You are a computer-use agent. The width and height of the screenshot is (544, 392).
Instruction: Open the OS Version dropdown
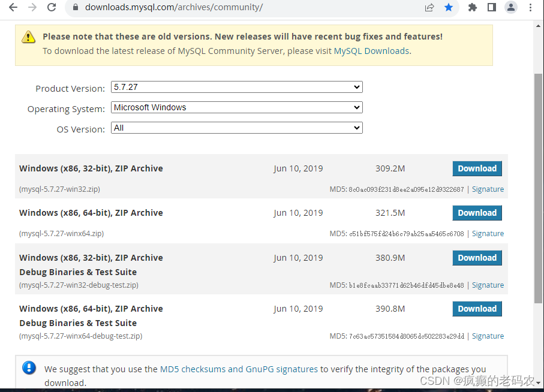pyautogui.click(x=236, y=128)
